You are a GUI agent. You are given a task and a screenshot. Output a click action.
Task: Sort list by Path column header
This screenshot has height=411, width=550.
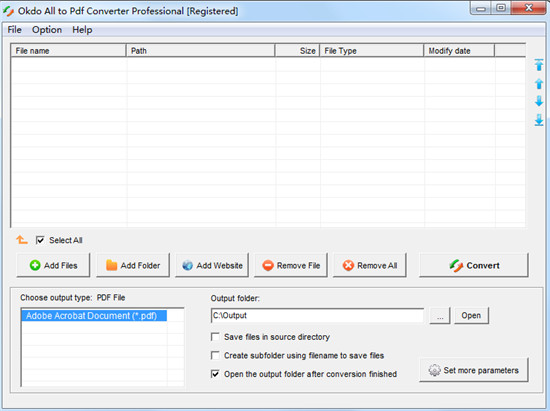(x=200, y=51)
